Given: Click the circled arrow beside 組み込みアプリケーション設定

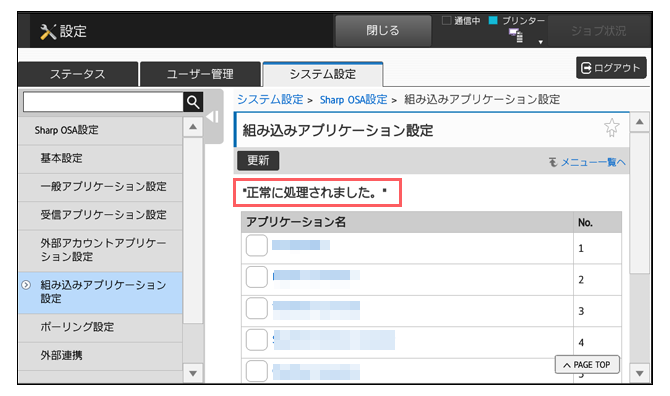Looking at the screenshot, I should (26, 285).
